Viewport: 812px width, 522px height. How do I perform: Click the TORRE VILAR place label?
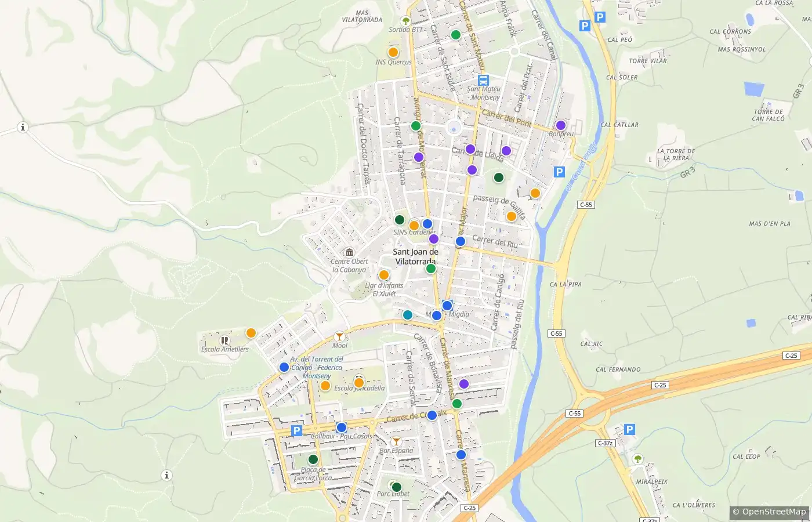coord(648,61)
